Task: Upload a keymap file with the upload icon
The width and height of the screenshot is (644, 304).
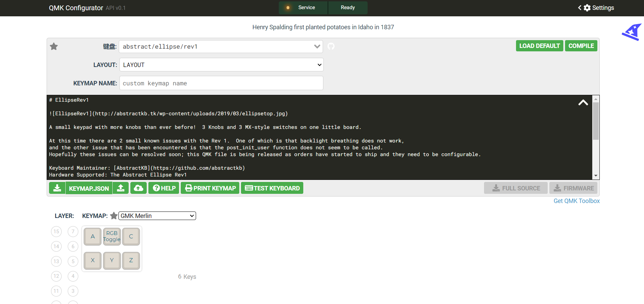Action: click(121, 188)
